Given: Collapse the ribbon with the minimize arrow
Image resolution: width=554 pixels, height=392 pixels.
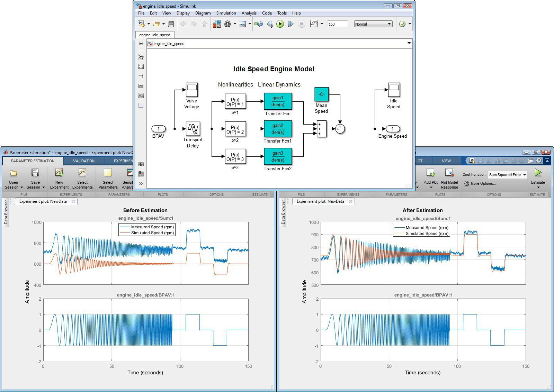Looking at the screenshot, I should click(x=547, y=161).
